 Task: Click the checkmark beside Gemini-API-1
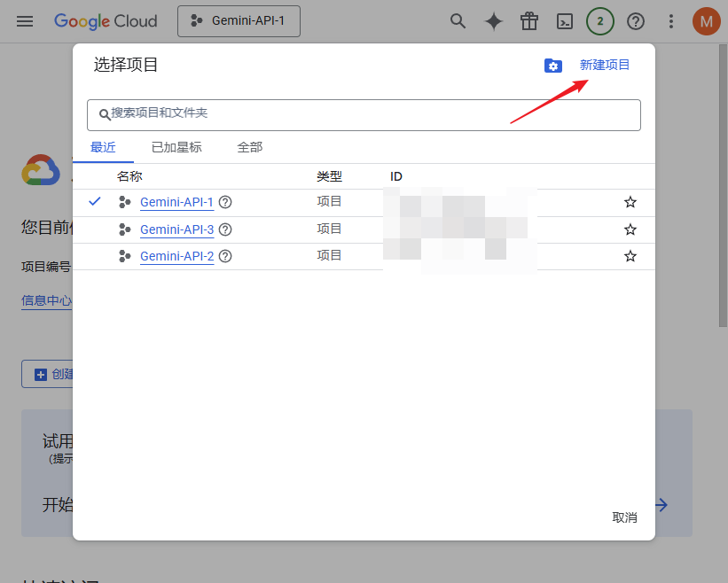pyautogui.click(x=95, y=201)
